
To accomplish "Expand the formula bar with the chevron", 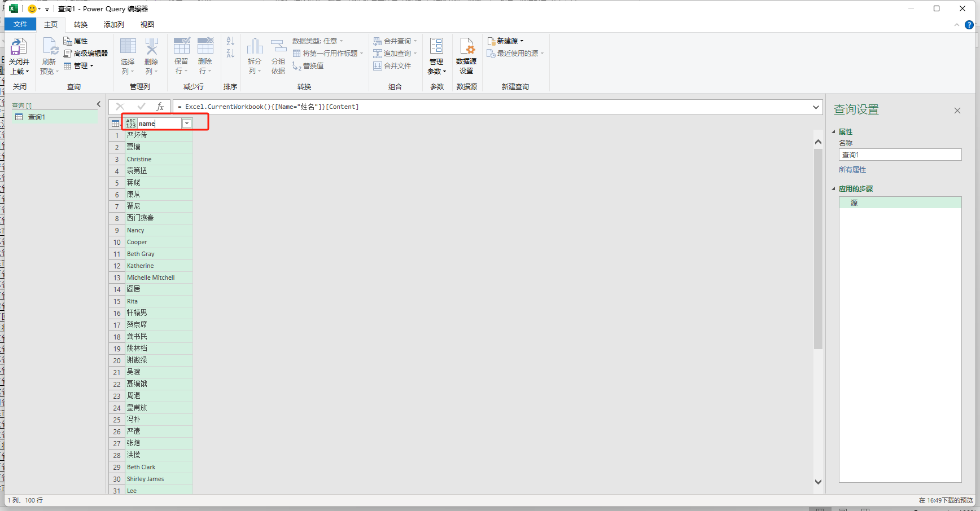I will 816,107.
